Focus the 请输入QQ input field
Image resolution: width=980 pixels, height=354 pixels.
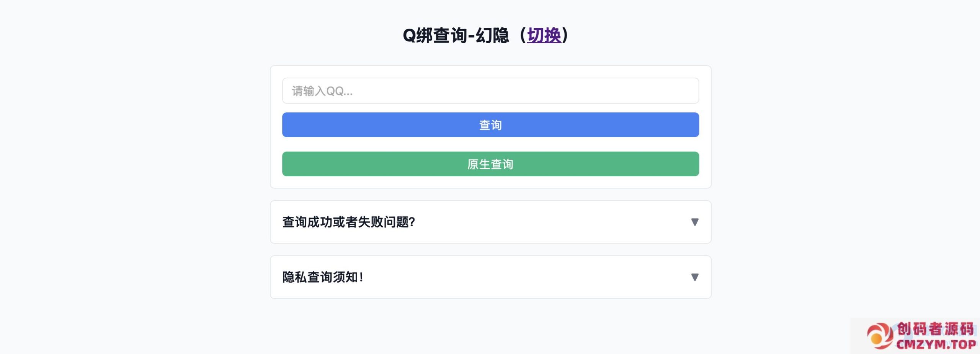[490, 91]
